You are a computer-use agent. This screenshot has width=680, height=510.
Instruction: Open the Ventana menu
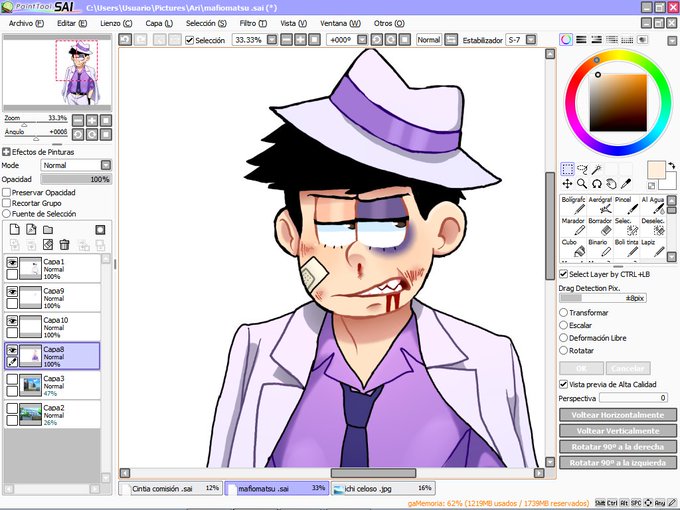pyautogui.click(x=340, y=23)
